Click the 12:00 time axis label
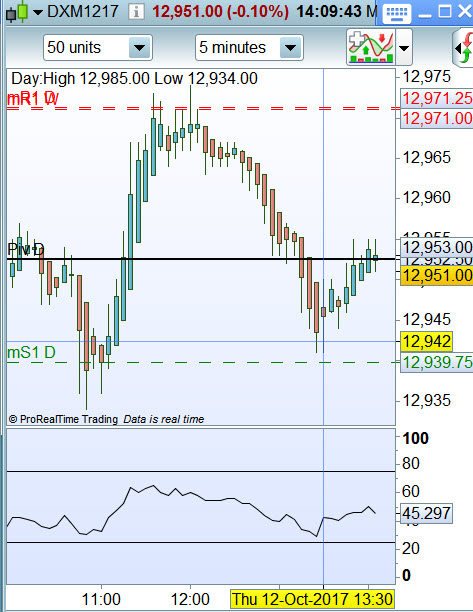 coord(190,599)
